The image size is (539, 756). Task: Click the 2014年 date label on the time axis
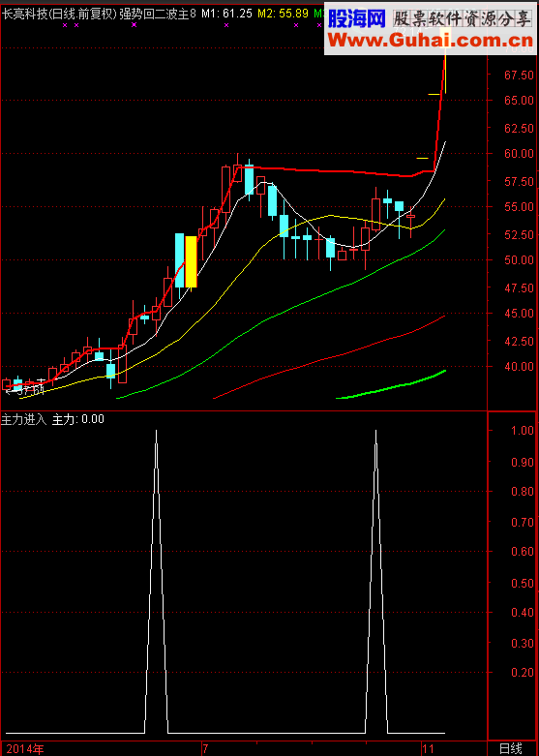25,749
